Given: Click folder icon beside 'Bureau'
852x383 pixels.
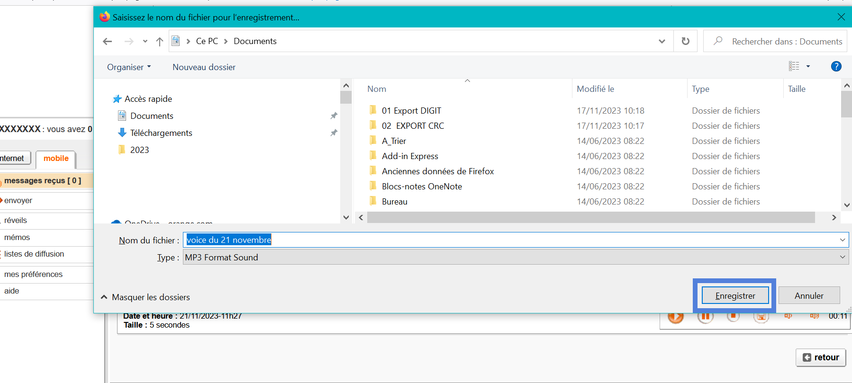Looking at the screenshot, I should [x=373, y=201].
